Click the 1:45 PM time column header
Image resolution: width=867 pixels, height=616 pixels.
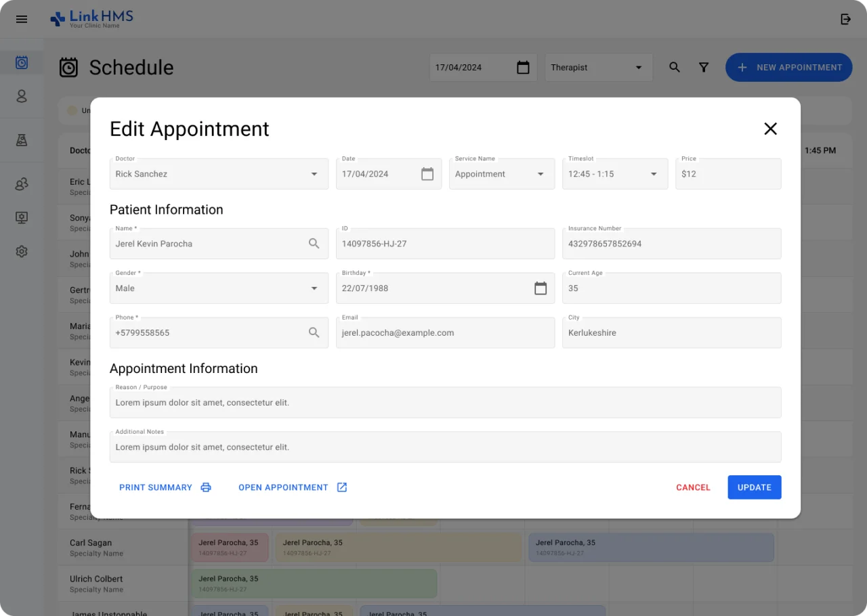coord(820,151)
